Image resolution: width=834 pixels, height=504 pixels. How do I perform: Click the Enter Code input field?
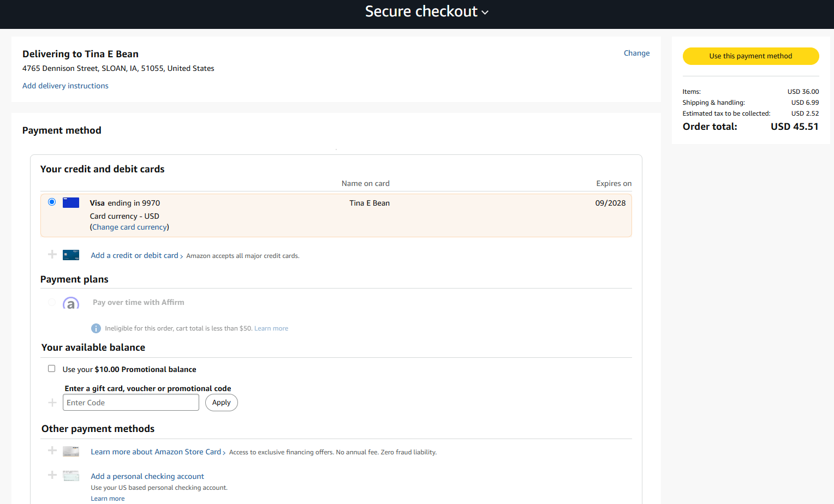click(x=131, y=403)
